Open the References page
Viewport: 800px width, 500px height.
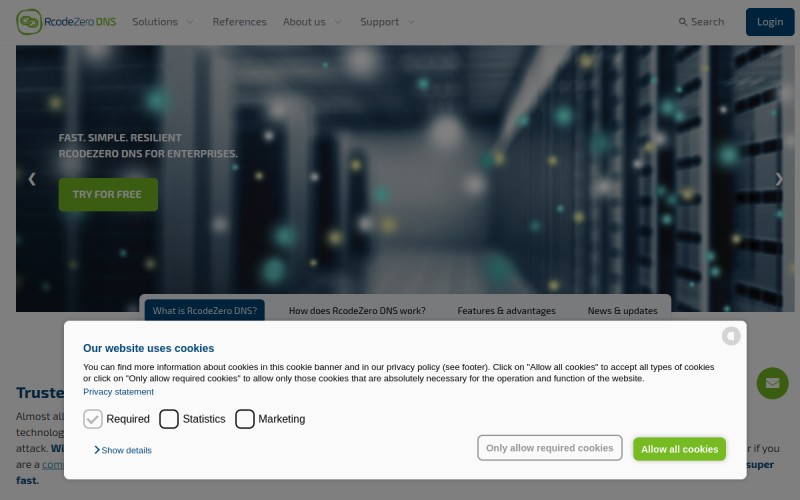[x=239, y=22]
